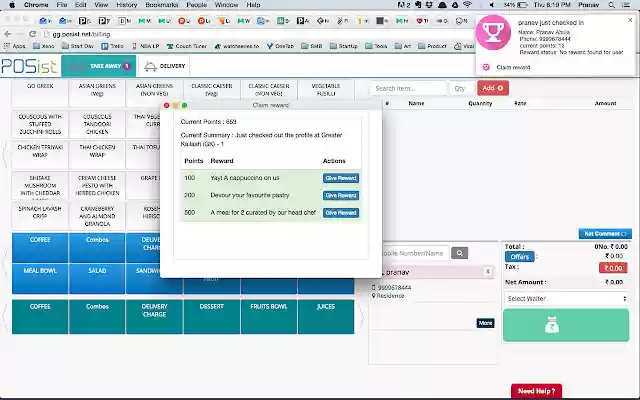Open the teal Dessert category
The width and height of the screenshot is (640, 400).
click(x=211, y=317)
